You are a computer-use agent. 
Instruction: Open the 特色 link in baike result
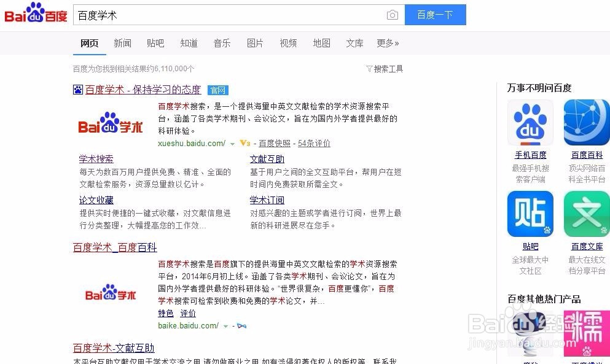(166, 313)
